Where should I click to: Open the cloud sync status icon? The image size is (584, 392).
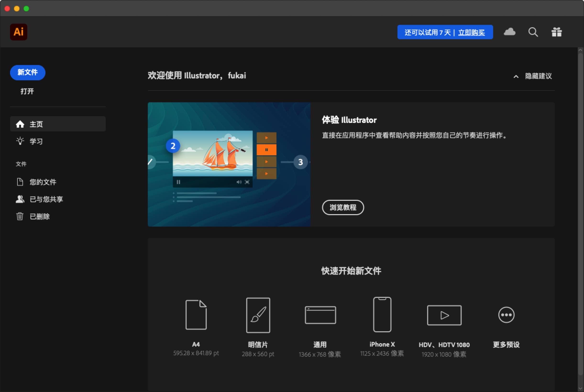tap(509, 32)
